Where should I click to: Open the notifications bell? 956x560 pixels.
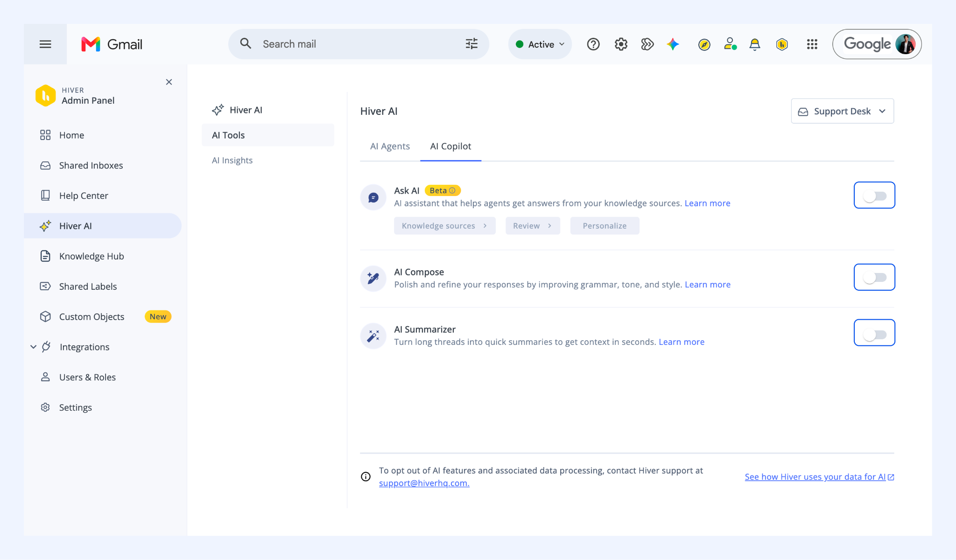pyautogui.click(x=755, y=44)
